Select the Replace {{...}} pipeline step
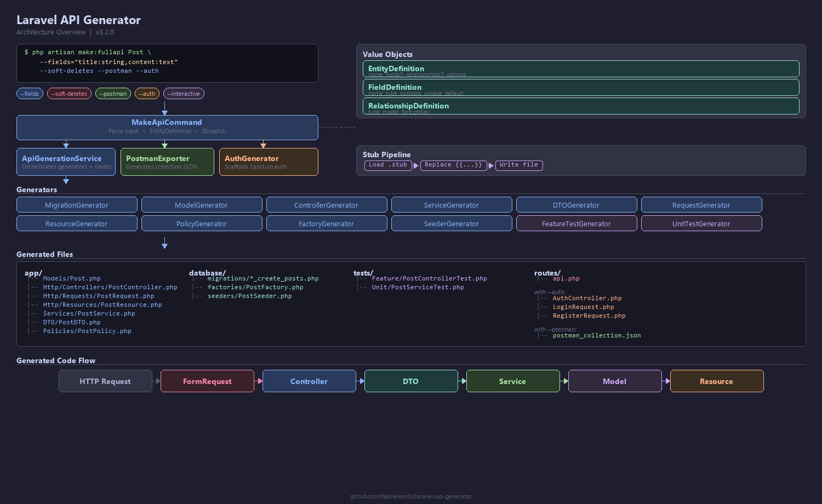Screen dimensions: 822x504 tap(453, 165)
